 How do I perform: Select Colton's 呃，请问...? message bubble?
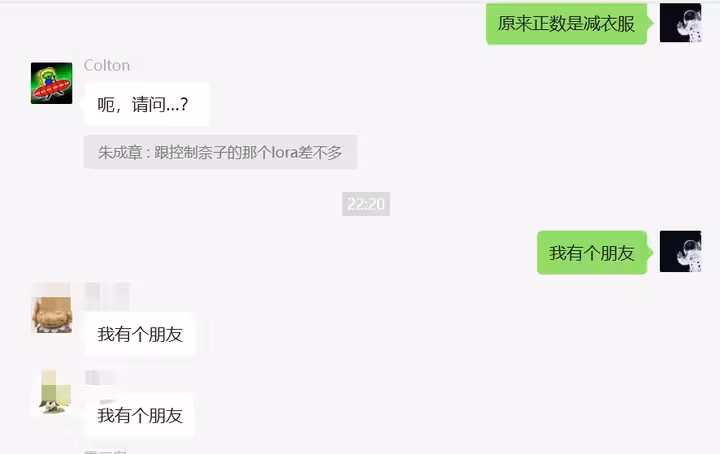pyautogui.click(x=146, y=104)
